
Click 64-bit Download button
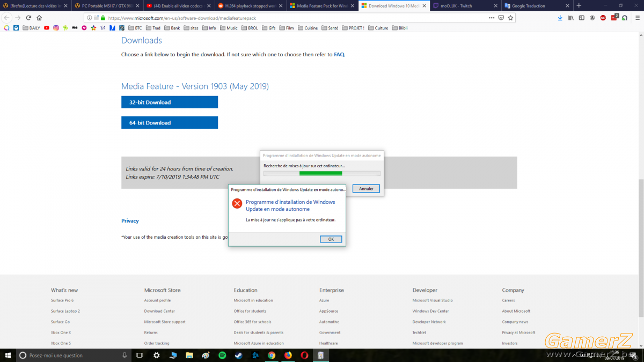pos(170,123)
